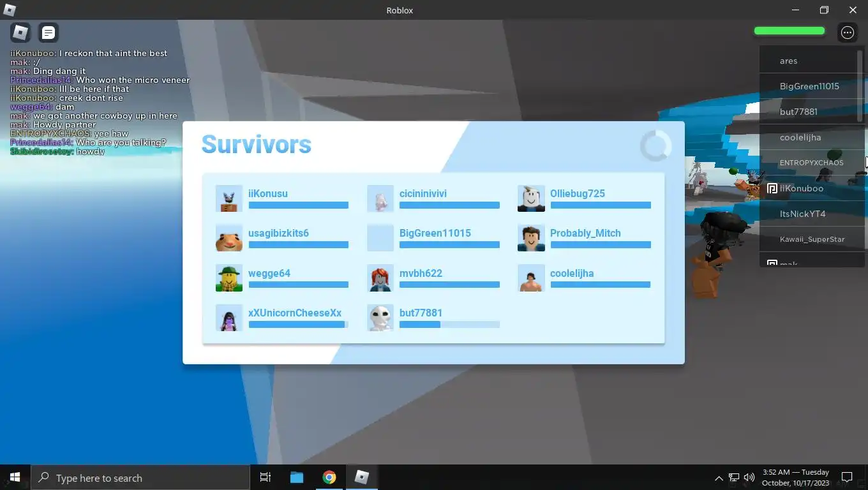The width and height of the screenshot is (868, 490).
Task: Click iiKonusu's health bar
Action: (299, 205)
